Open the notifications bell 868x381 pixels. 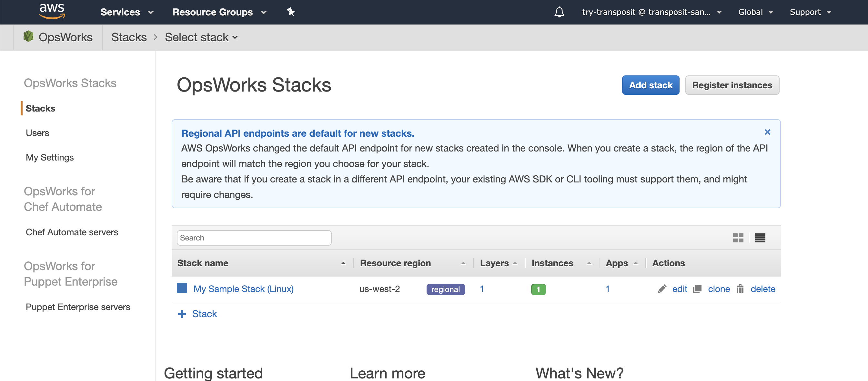pos(559,12)
